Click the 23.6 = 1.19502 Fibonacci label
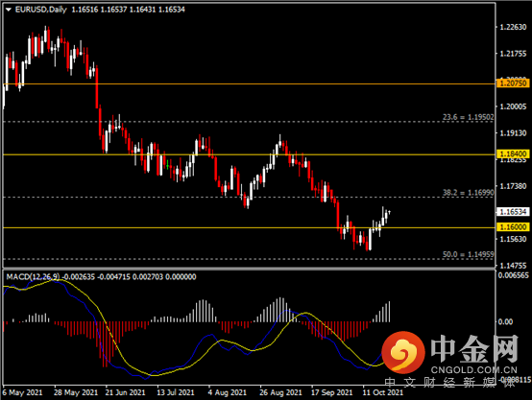This screenshot has width=532, height=400. coord(468,117)
